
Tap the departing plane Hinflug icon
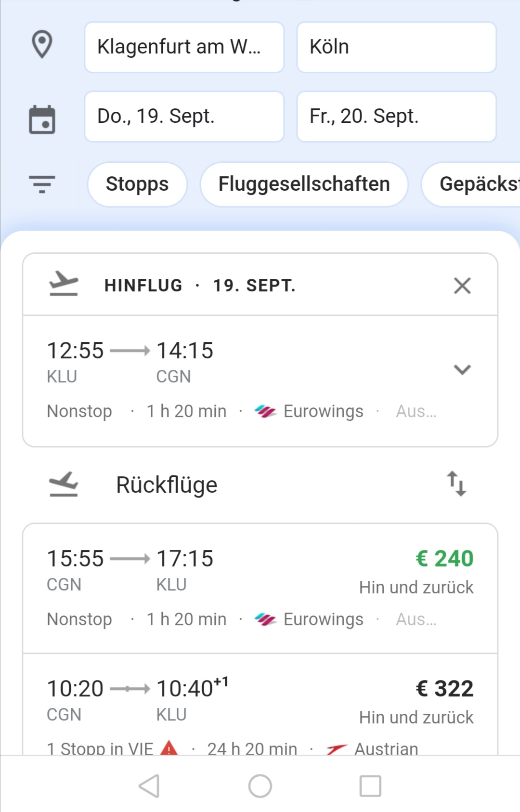64,284
